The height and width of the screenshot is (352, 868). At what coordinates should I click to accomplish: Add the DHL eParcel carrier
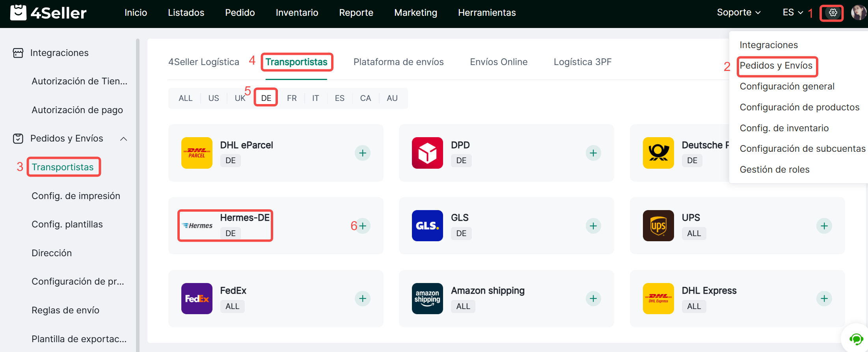tap(362, 153)
